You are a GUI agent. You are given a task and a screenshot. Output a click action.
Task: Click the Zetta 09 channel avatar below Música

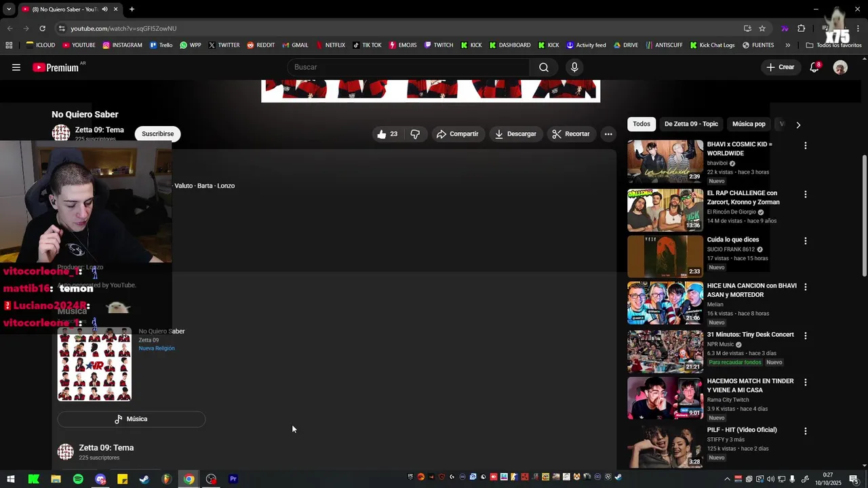[66, 452]
